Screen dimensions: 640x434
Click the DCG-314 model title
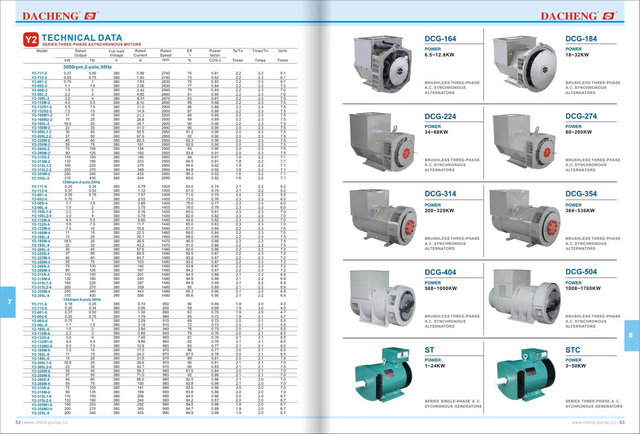pos(440,194)
